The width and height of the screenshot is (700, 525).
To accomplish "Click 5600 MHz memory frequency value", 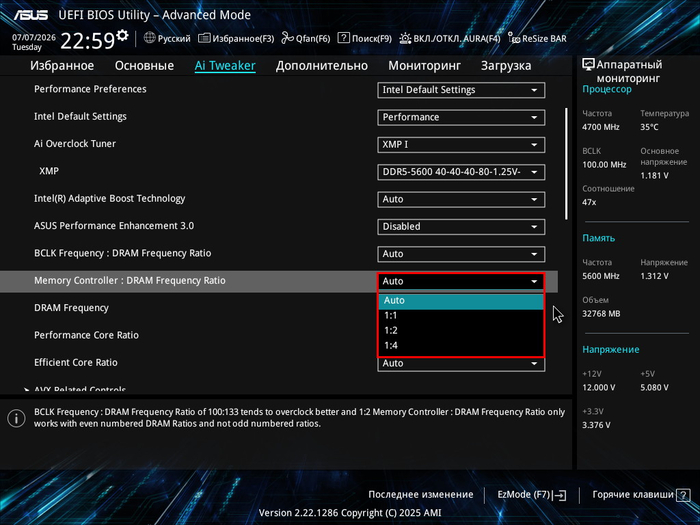I will [x=601, y=276].
